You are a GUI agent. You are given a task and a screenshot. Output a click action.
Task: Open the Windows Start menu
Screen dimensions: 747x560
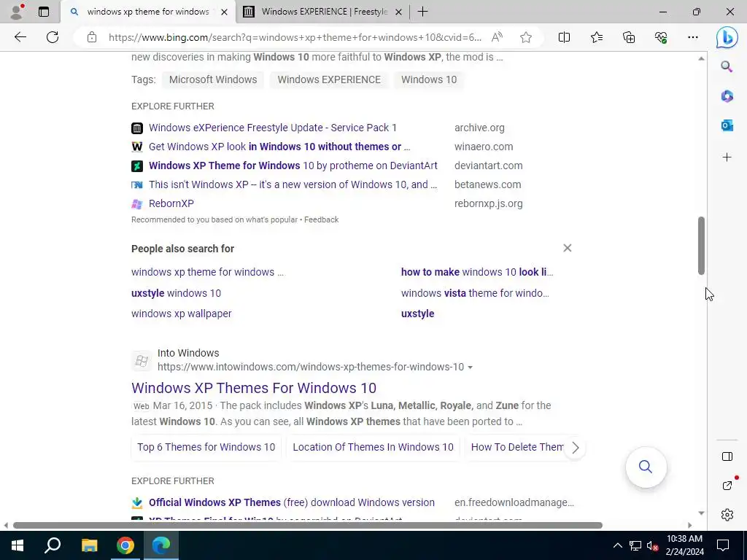18,545
